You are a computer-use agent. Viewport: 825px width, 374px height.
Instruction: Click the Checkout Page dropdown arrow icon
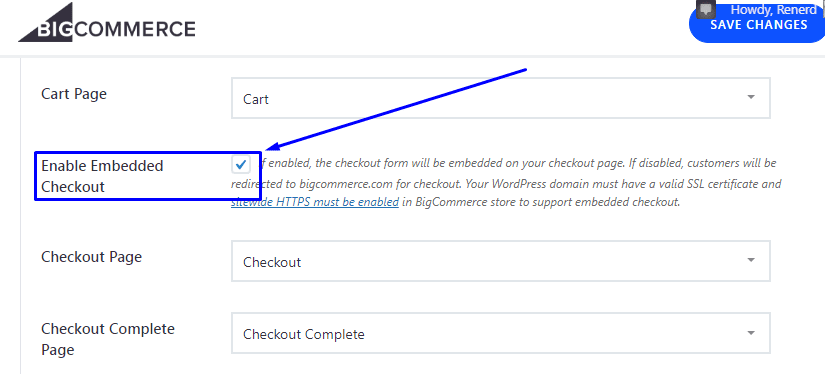pyautogui.click(x=751, y=260)
